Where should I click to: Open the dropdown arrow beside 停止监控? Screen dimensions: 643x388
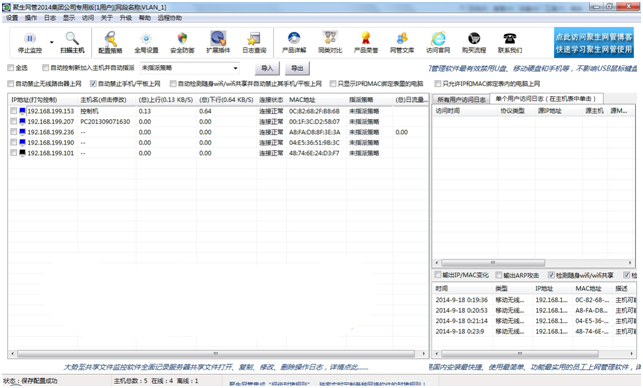52,42
